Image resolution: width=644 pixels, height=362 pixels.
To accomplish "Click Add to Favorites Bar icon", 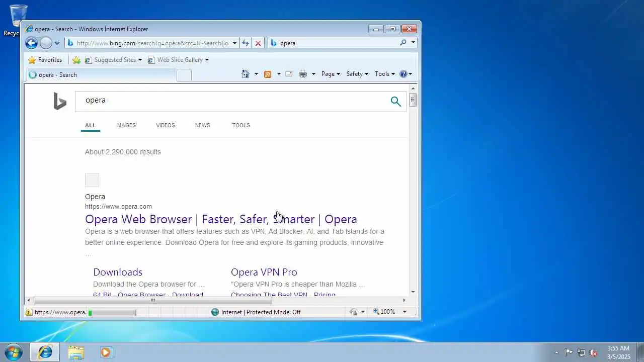I will (x=76, y=60).
